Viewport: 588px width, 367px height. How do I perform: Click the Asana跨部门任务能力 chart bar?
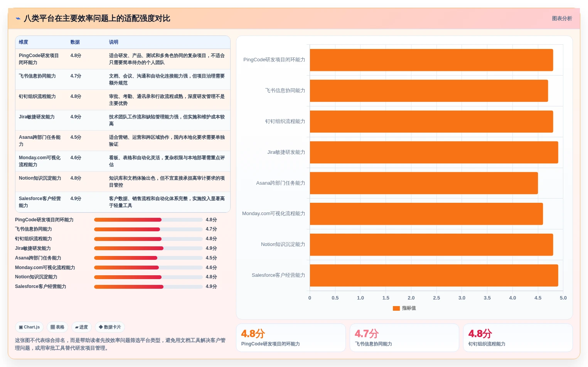(424, 183)
